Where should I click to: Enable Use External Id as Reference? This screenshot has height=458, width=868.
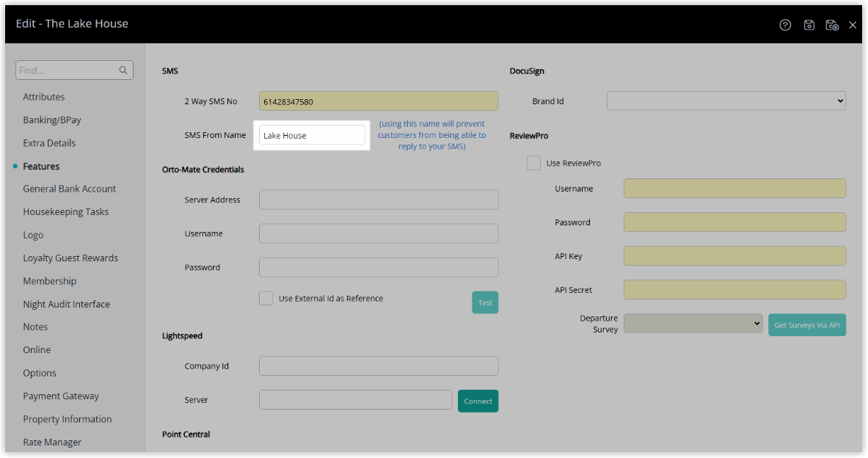tap(266, 299)
